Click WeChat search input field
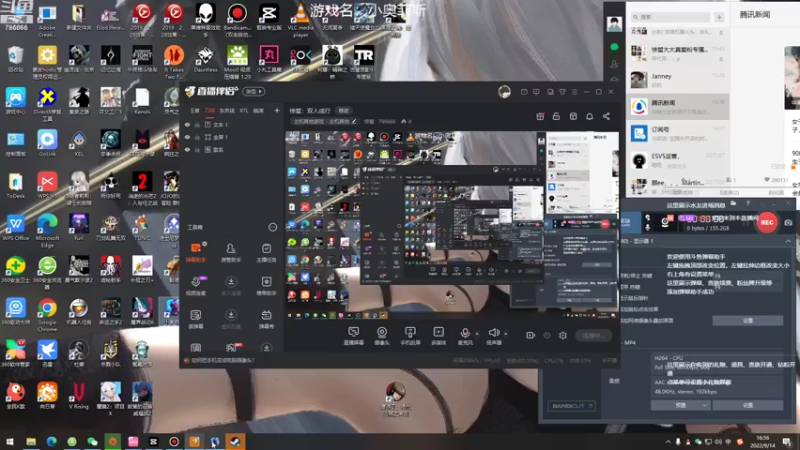Image resolution: width=800 pixels, height=450 pixels. tap(670, 17)
